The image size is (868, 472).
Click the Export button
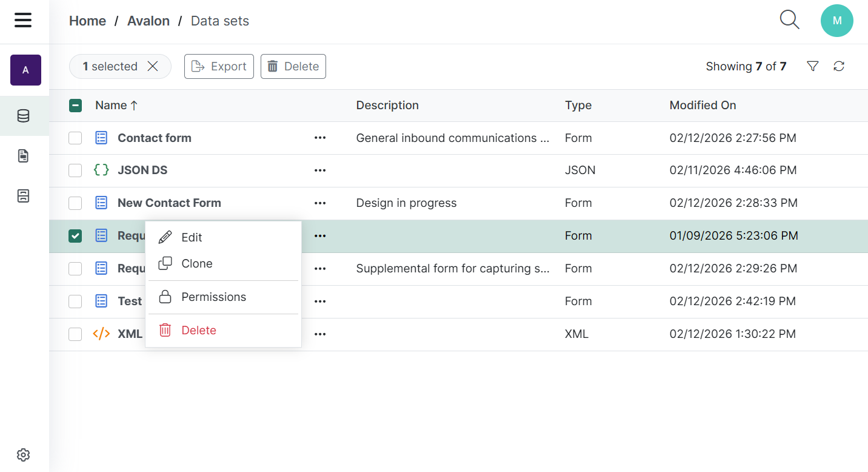[219, 67]
